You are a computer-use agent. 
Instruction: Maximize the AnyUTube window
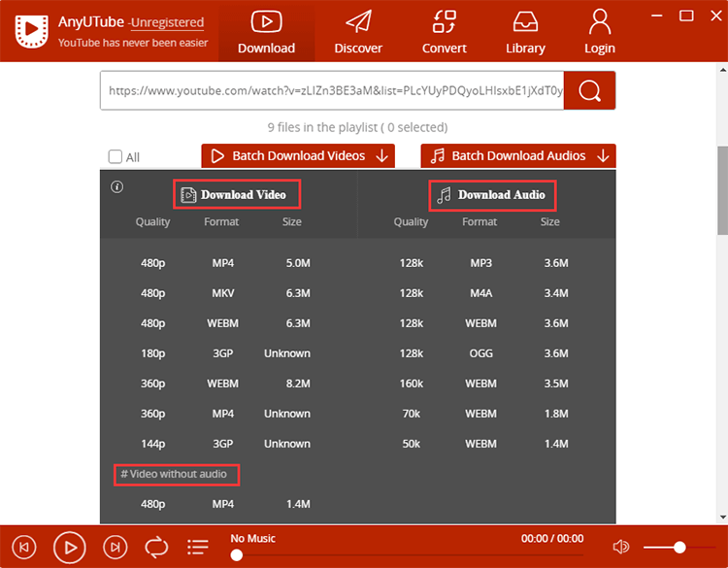coord(686,16)
